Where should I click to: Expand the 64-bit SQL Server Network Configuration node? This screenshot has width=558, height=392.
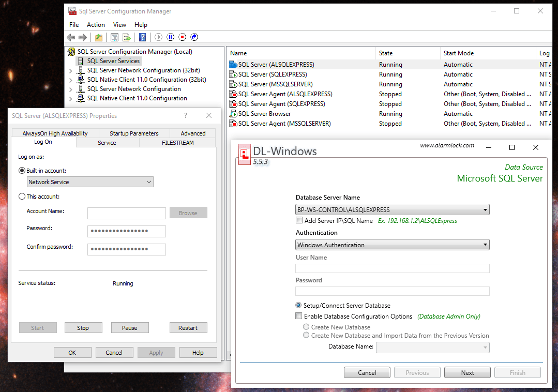click(70, 89)
